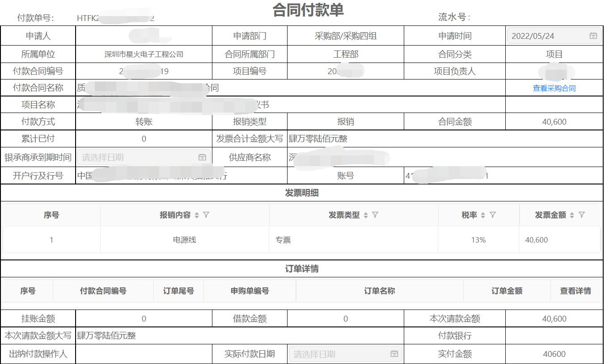Image resolution: width=605 pixels, height=364 pixels.
Task: Click the 查看详情 column header
Action: coord(575,291)
